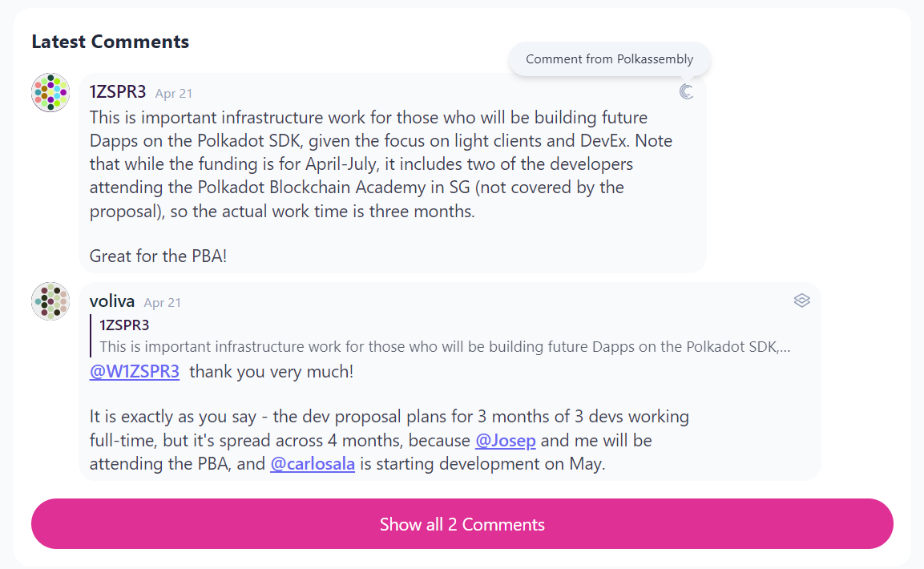This screenshot has height=569, width=924.
Task: Open the @carlosala mention link
Action: click(313, 464)
